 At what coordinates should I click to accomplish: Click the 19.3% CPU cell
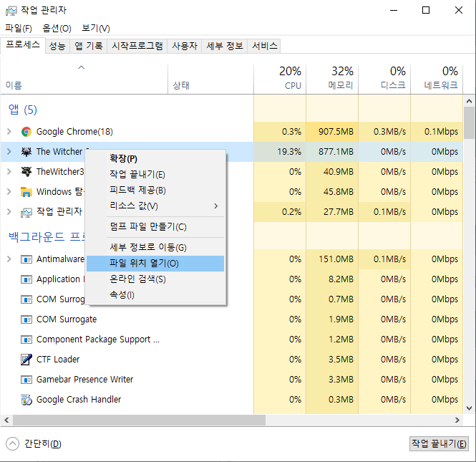(280, 152)
